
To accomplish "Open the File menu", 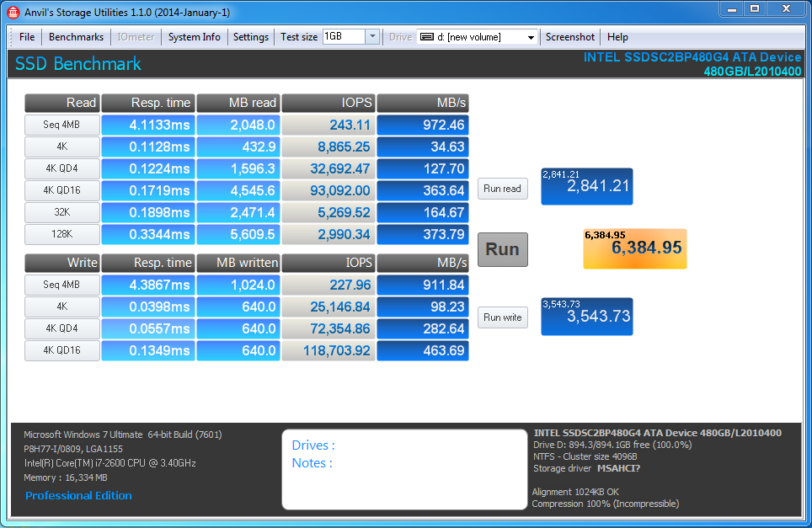I will click(x=27, y=37).
